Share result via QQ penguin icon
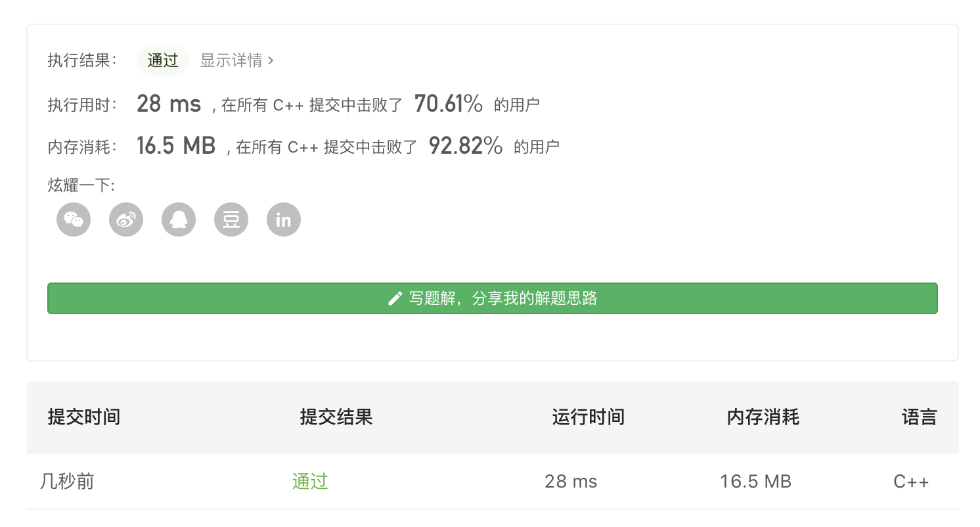 179,219
